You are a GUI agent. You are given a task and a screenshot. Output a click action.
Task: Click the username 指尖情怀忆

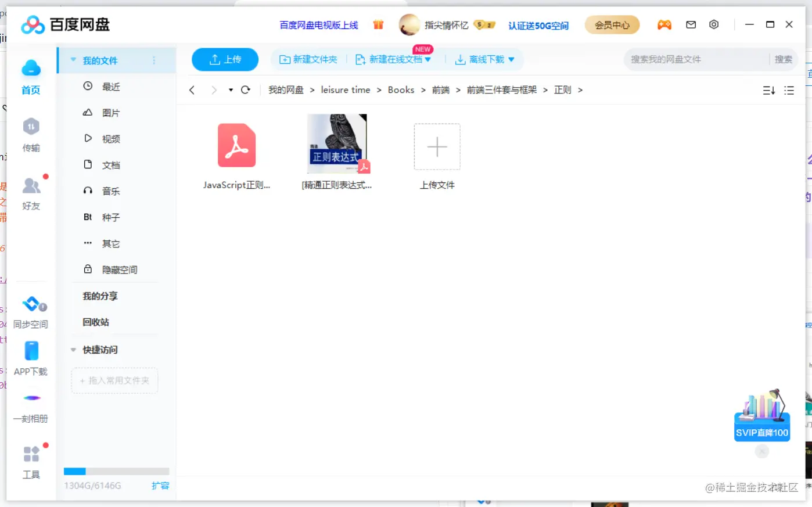coord(447,25)
